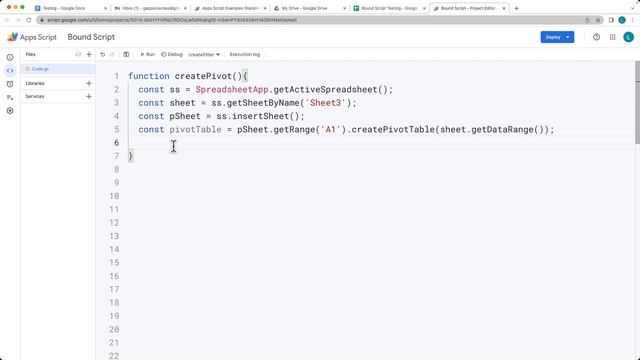Click the word createPivot on line 1
This screenshot has width=640, height=360.
pyautogui.click(x=203, y=76)
